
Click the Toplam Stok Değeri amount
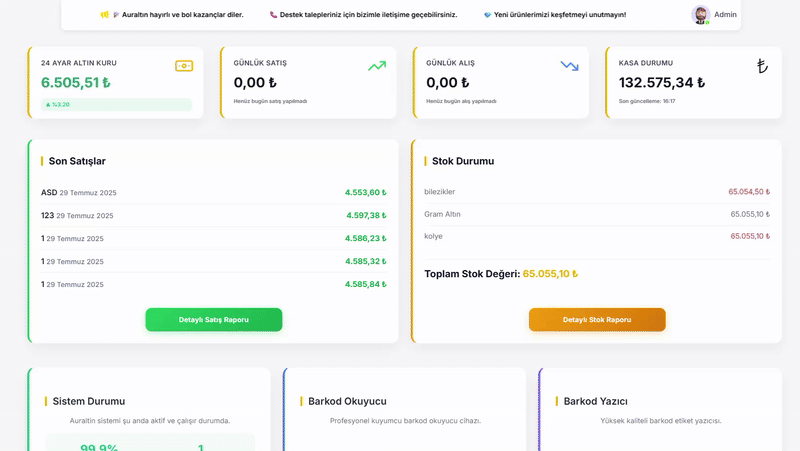[x=550, y=274]
